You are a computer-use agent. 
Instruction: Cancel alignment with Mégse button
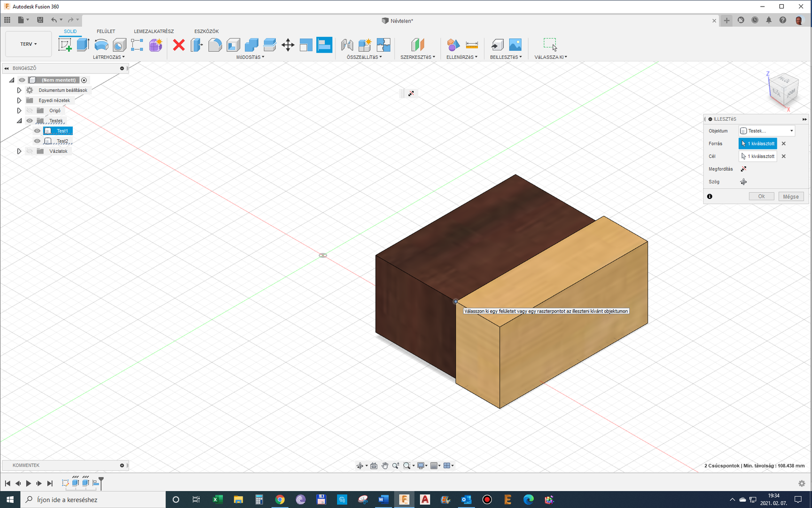click(791, 197)
